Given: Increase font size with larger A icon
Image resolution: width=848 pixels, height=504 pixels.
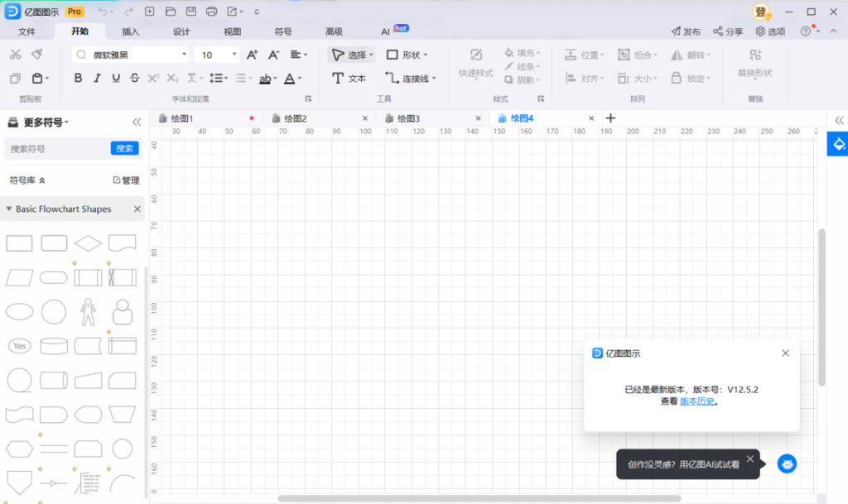Looking at the screenshot, I should (252, 55).
